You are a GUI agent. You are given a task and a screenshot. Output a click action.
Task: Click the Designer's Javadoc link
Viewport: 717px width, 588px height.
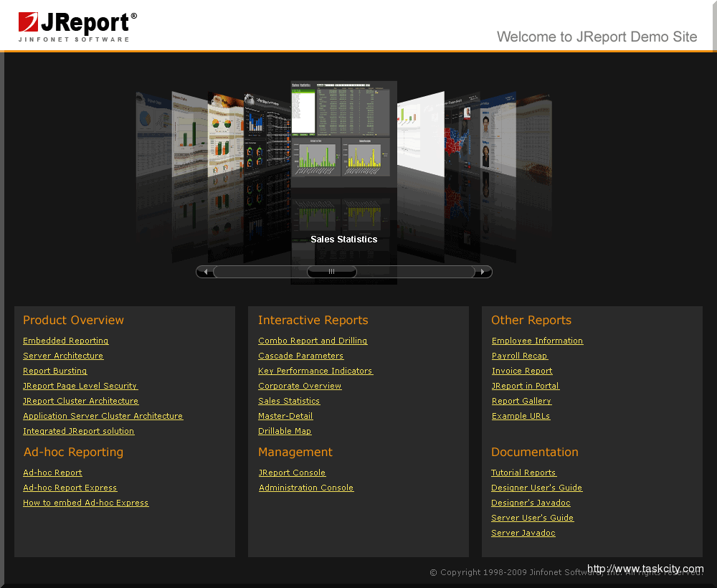click(531, 503)
